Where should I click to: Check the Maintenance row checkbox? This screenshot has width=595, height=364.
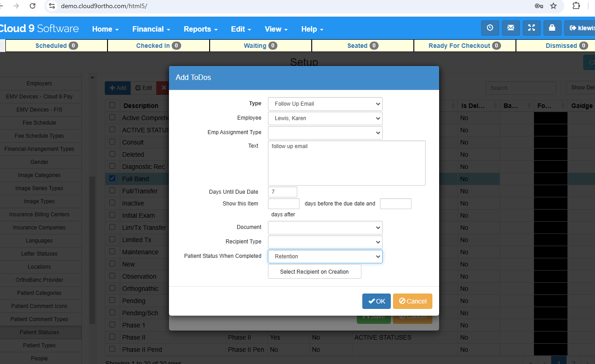(x=112, y=252)
